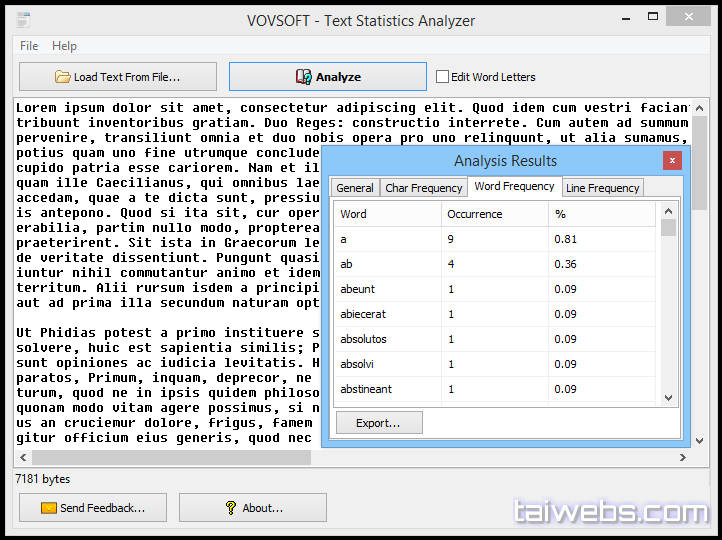This screenshot has width=722, height=540.
Task: Click scroll up arrow in results list
Action: [669, 210]
